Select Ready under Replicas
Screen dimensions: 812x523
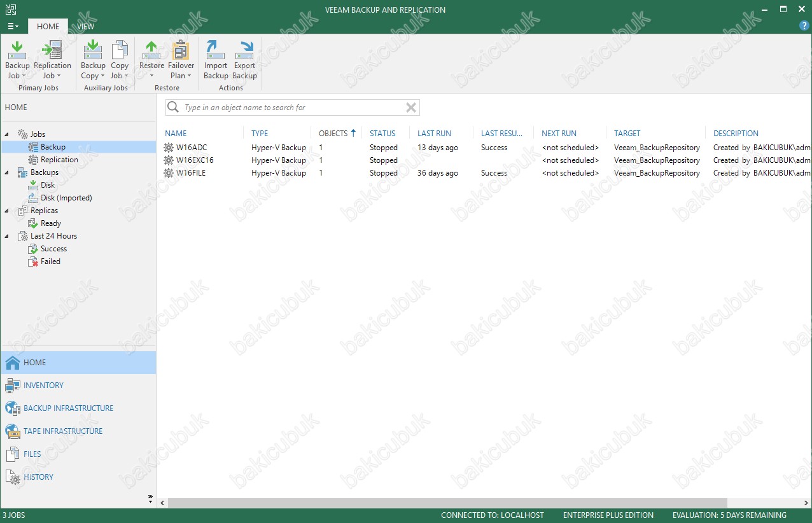coord(51,223)
